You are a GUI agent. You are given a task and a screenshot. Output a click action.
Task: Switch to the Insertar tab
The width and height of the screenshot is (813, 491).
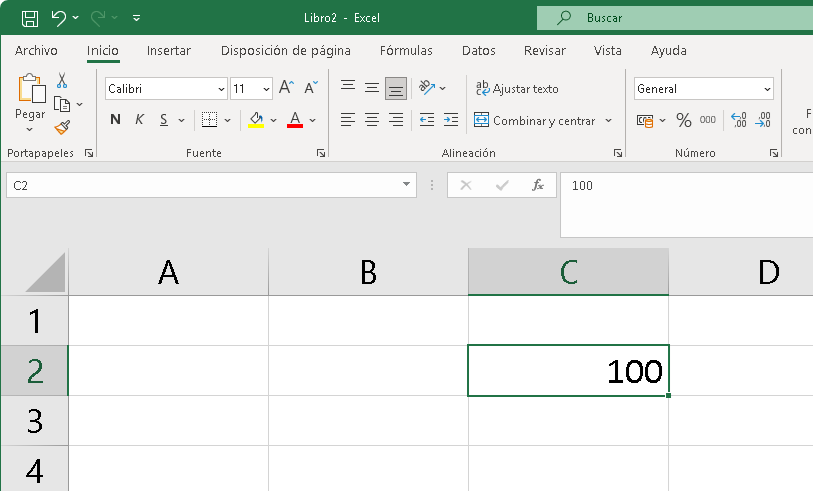169,50
